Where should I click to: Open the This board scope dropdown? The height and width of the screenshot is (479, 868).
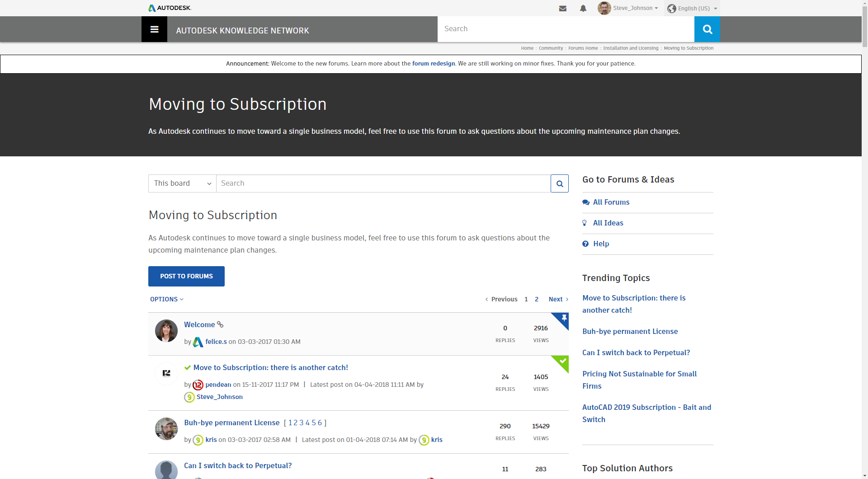coord(182,183)
